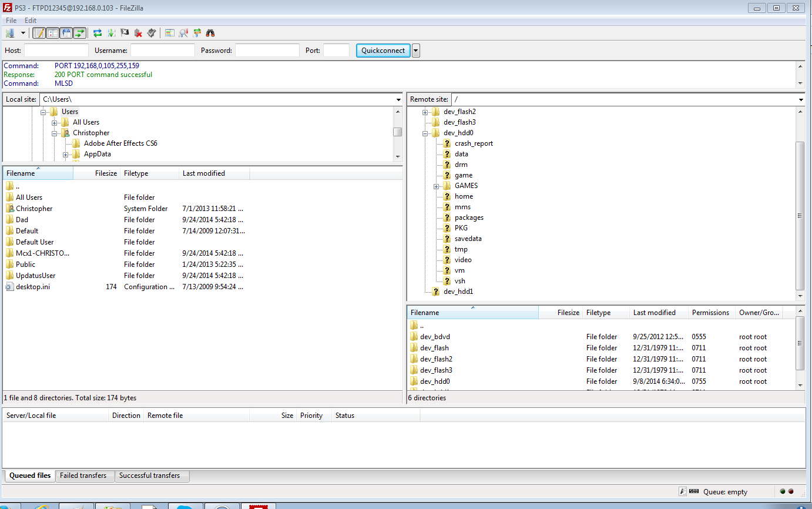Click the ASCII transfer type indicator in status bar

(682, 491)
